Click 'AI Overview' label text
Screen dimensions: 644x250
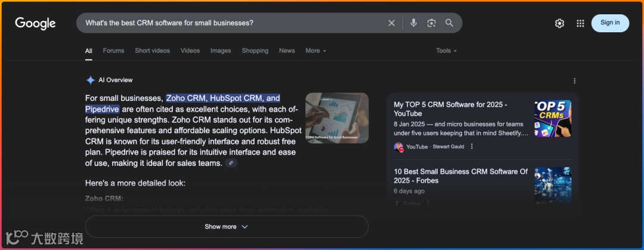pos(116,80)
